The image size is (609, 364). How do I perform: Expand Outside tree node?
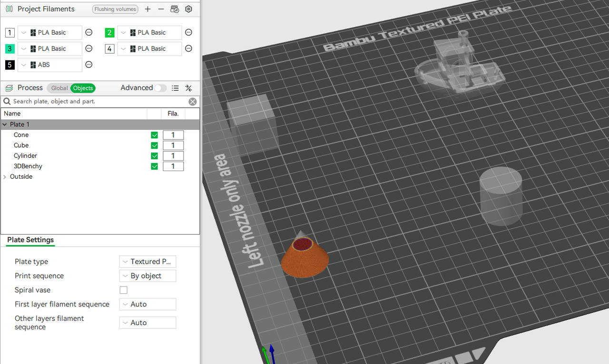5,177
